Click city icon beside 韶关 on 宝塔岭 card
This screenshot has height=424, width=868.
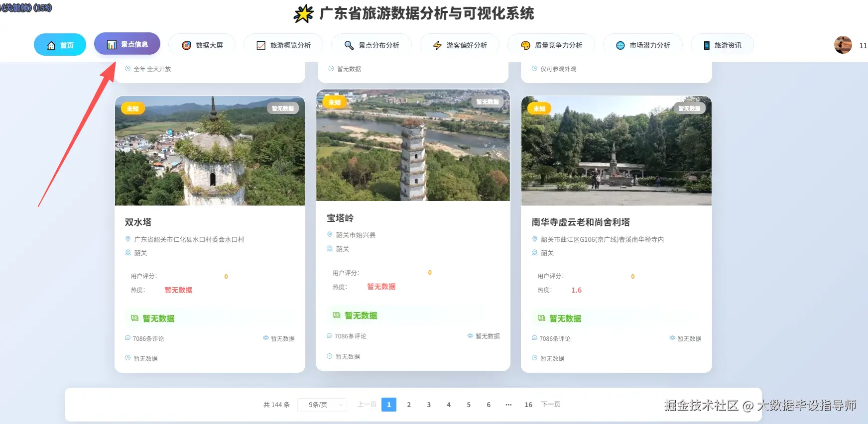coord(330,248)
